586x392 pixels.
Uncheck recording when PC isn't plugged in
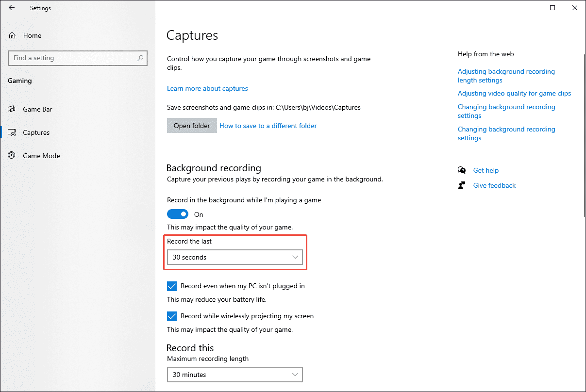(x=172, y=286)
